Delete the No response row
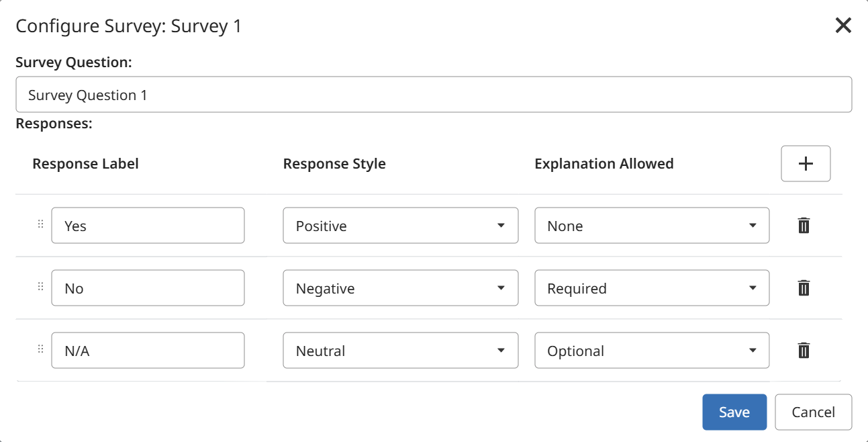Screen dimensions: 868x442 804,288
